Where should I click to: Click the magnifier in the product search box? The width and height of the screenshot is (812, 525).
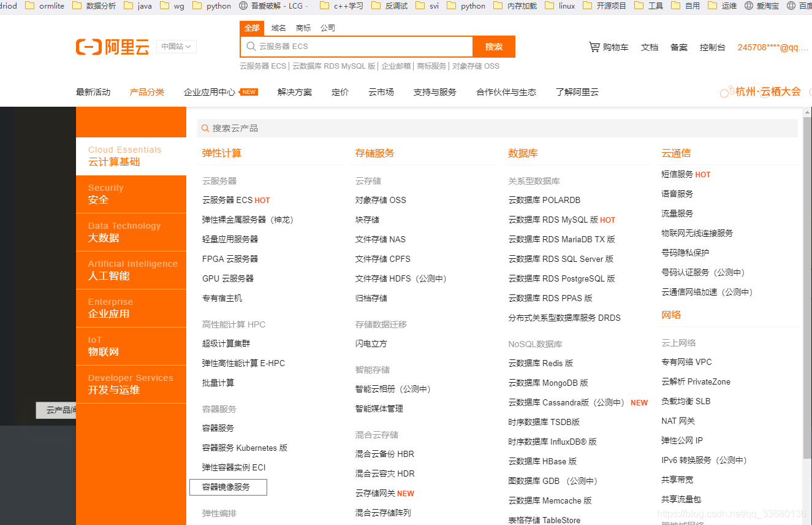(x=205, y=128)
